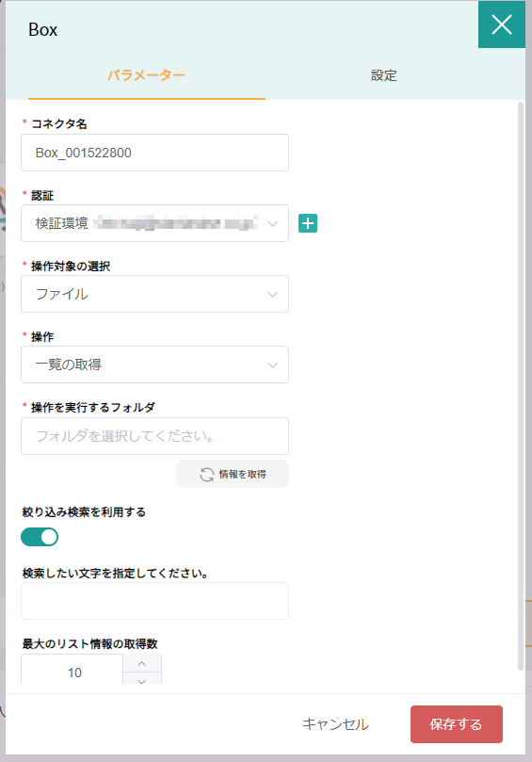Click the refresh icon in 情報を取得
Image resolution: width=532 pixels, height=762 pixels.
206,475
